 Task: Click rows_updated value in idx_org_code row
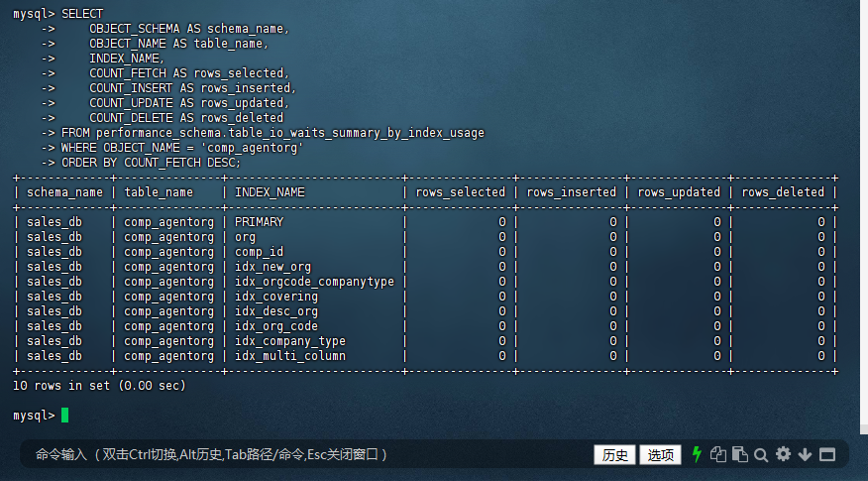point(716,326)
